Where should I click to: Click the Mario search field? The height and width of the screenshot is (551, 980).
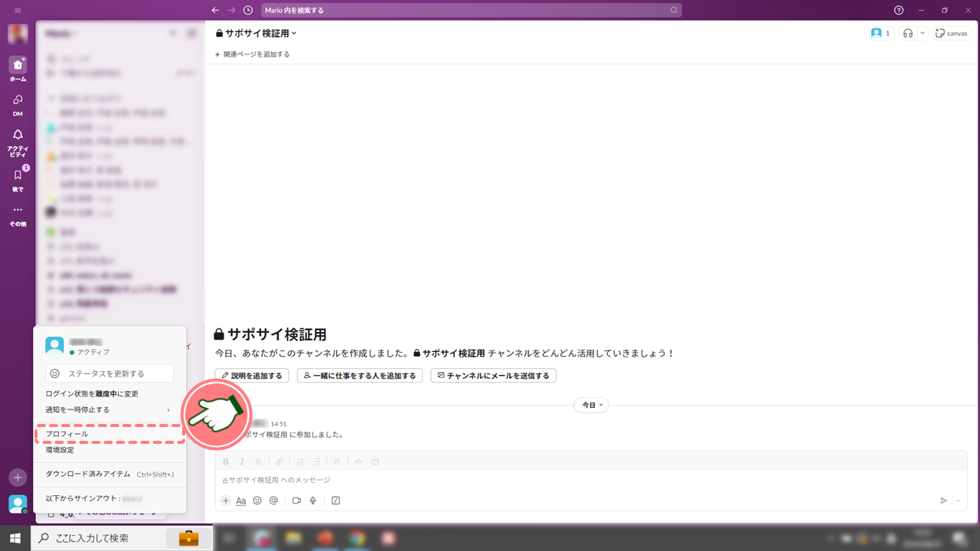pyautogui.click(x=471, y=10)
